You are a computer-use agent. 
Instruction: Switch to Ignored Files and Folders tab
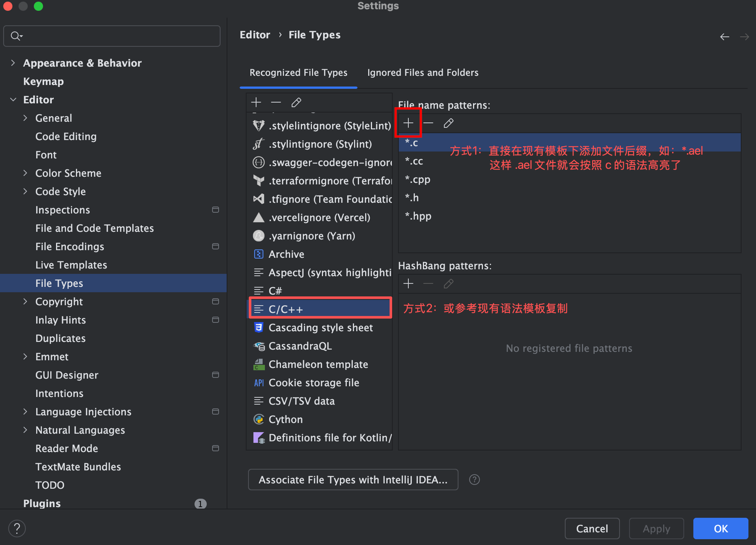pos(422,73)
